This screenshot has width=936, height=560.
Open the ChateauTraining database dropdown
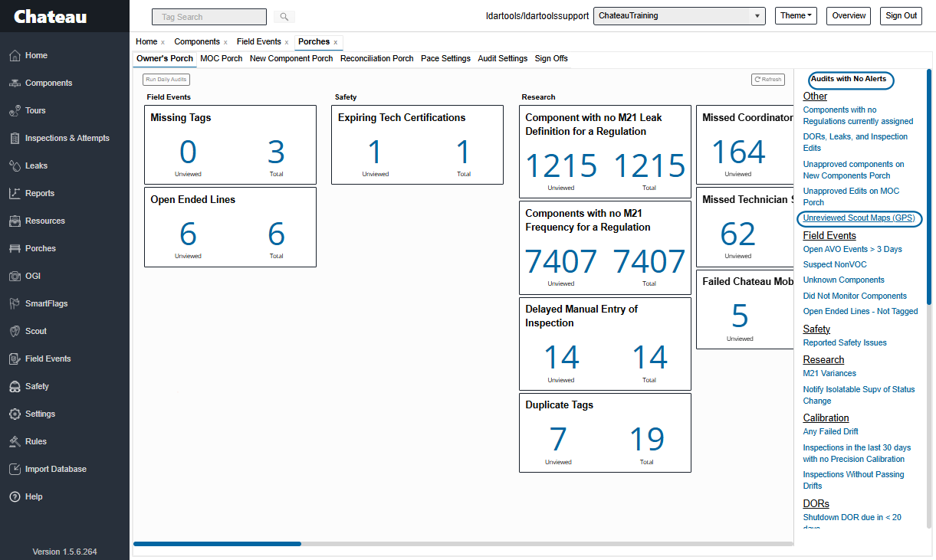tap(679, 16)
